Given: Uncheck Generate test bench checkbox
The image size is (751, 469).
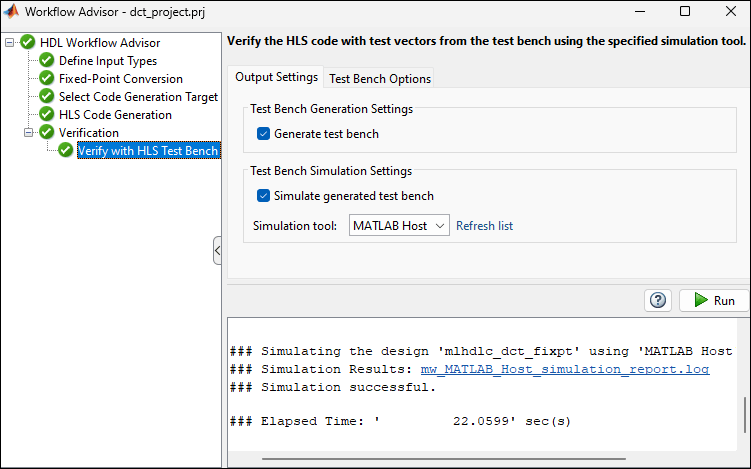Looking at the screenshot, I should (264, 134).
